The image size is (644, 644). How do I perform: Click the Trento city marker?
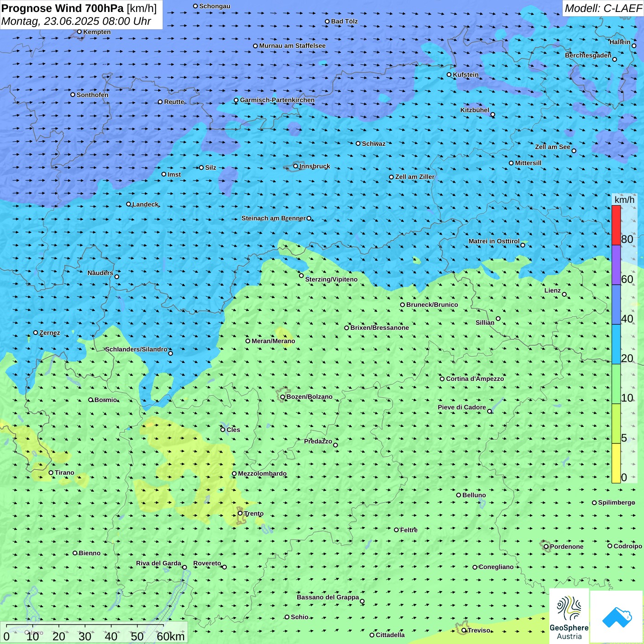pos(240,513)
